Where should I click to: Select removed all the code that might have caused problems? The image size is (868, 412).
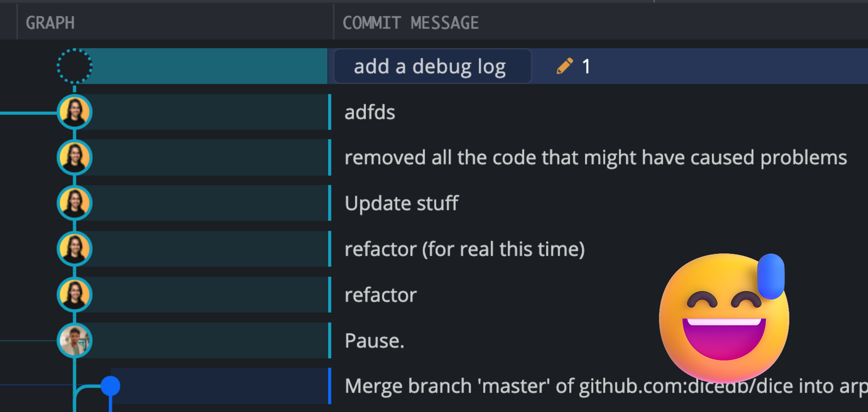(596, 158)
